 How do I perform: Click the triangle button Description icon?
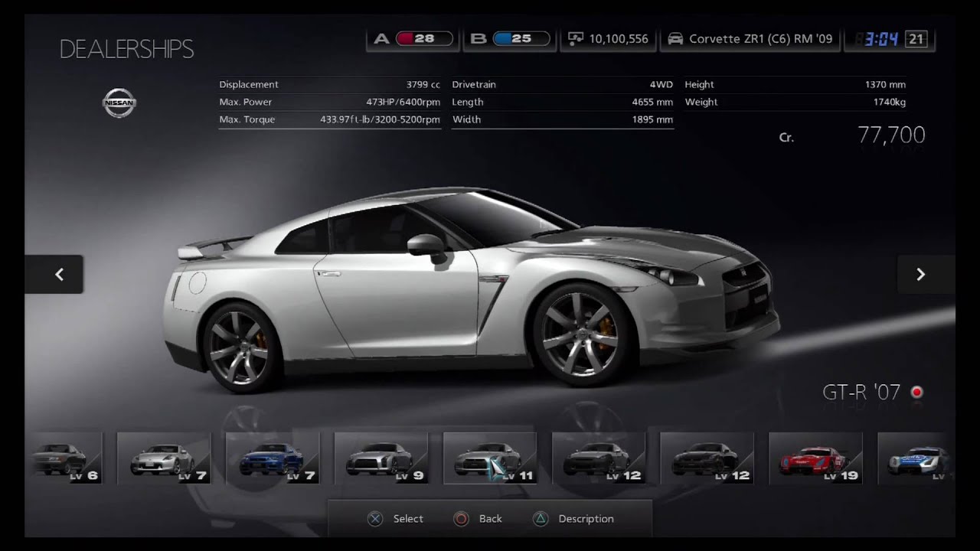tap(540, 519)
